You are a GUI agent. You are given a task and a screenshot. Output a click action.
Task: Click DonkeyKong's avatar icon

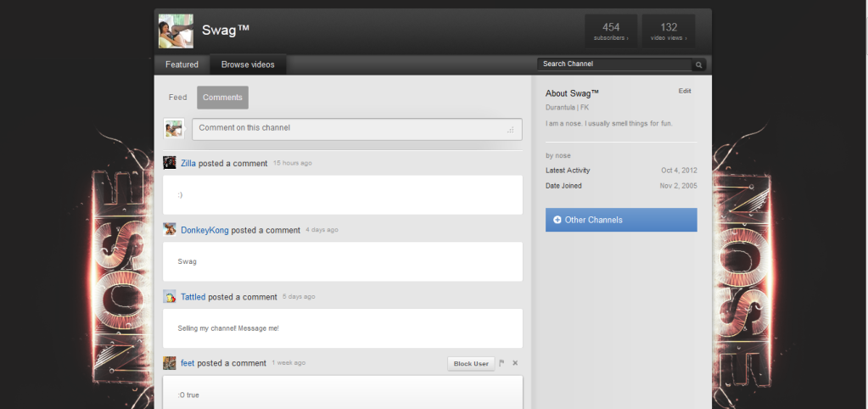170,230
